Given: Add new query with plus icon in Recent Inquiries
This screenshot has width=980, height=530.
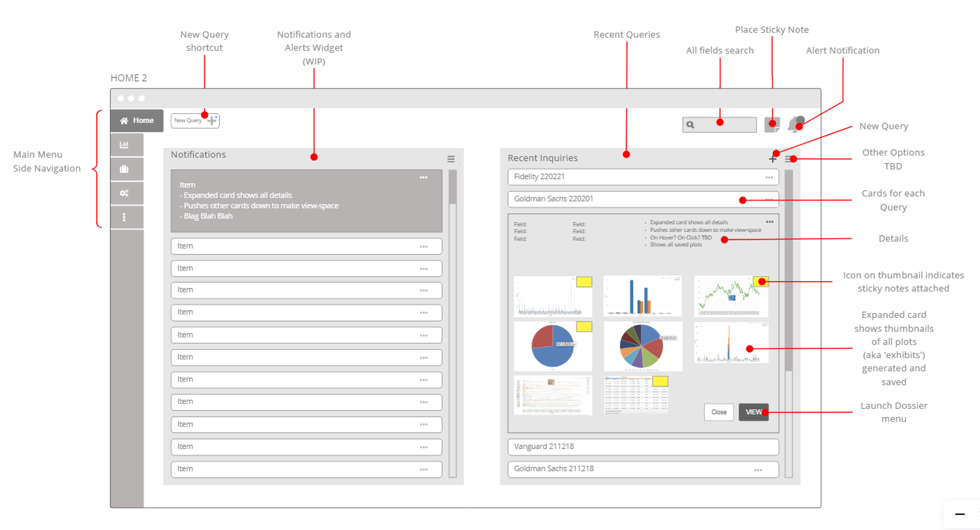Looking at the screenshot, I should [773, 159].
